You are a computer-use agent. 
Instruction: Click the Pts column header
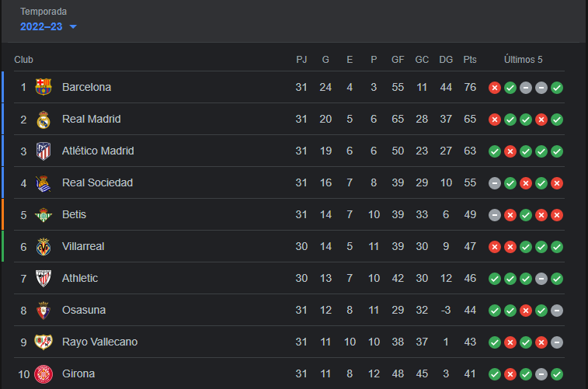470,60
